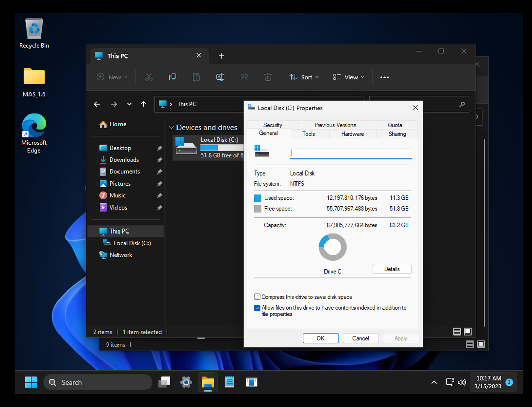Open Notepad from taskbar
532x407 pixels.
point(230,382)
